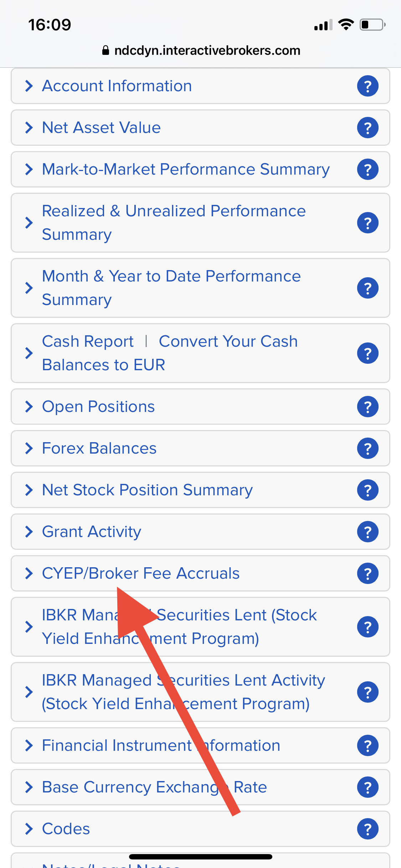
Task: Click help icon for Account Information
Action: coord(367,86)
